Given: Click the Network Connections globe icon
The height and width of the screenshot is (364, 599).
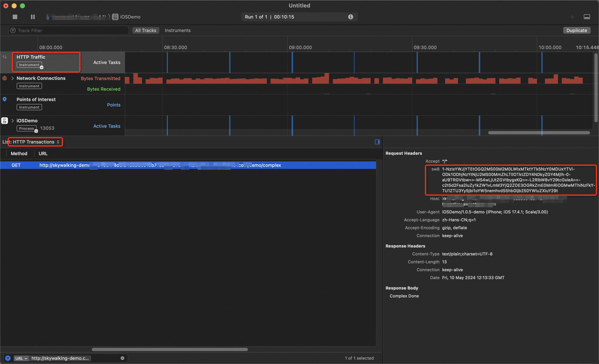Looking at the screenshot, I should [x=5, y=78].
